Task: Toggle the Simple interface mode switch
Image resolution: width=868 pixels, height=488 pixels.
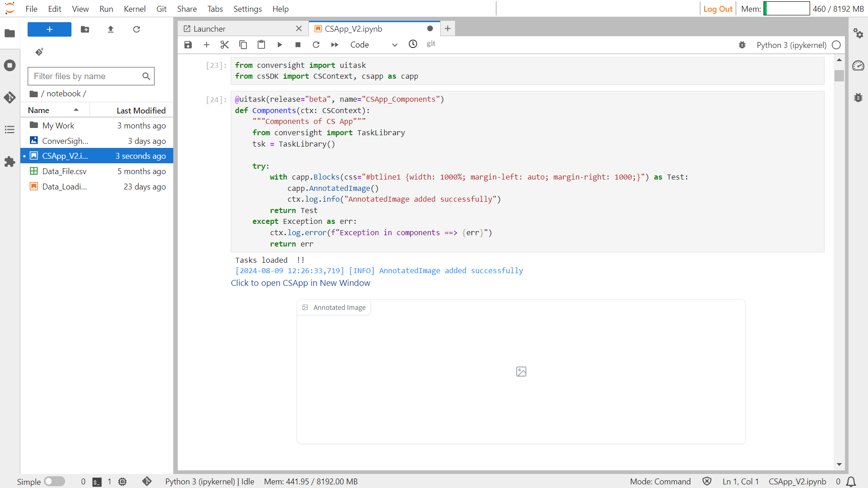Action: tap(55, 481)
